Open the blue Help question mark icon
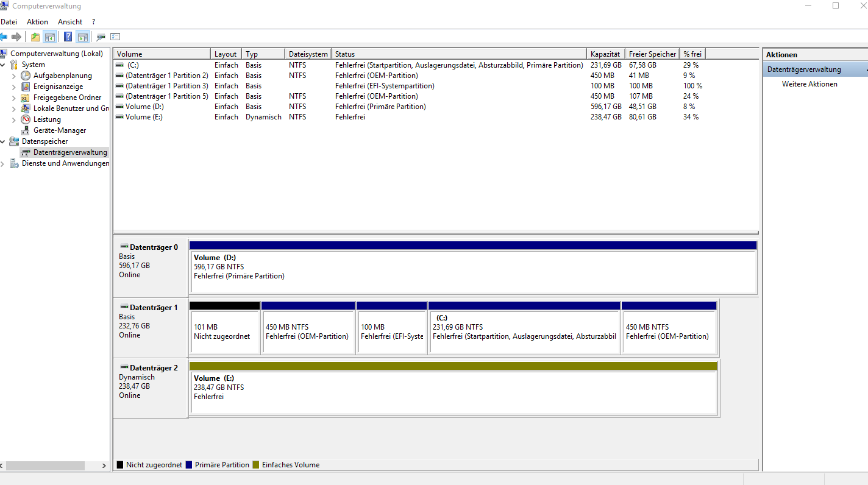The image size is (868, 485). coord(68,37)
